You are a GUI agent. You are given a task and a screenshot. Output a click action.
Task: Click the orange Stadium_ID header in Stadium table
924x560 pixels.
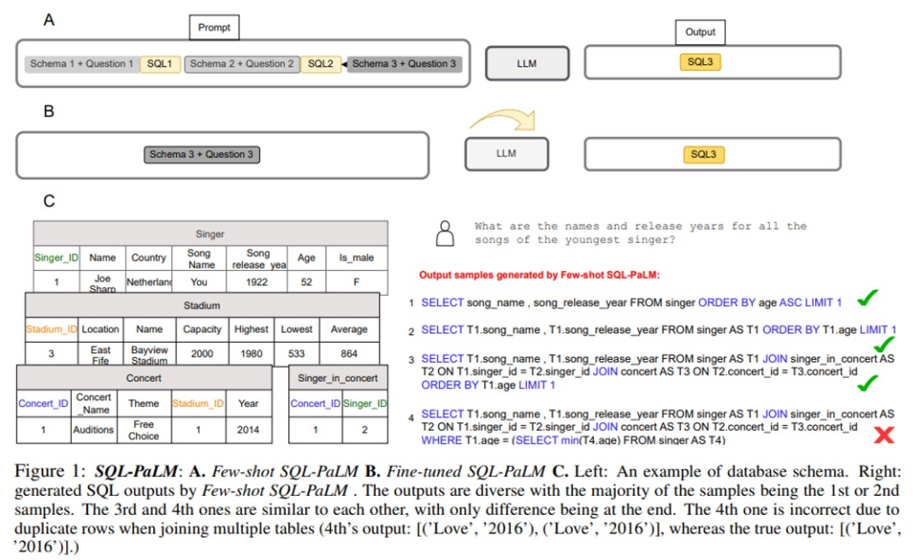(52, 329)
